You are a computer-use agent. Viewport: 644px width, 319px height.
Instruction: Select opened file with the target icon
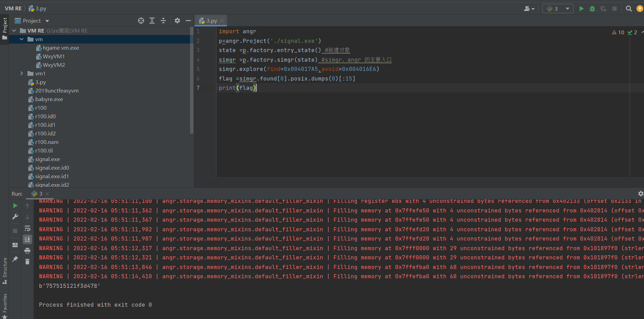click(x=141, y=21)
